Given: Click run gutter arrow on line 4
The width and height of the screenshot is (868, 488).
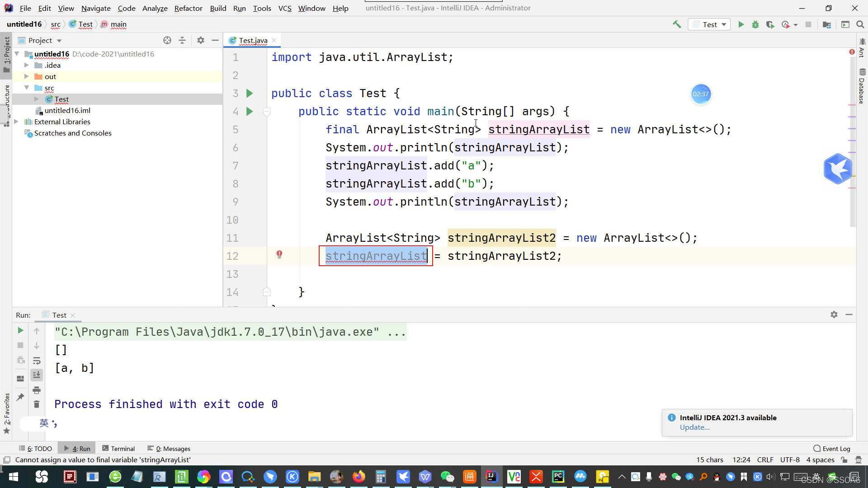Looking at the screenshot, I should [250, 112].
